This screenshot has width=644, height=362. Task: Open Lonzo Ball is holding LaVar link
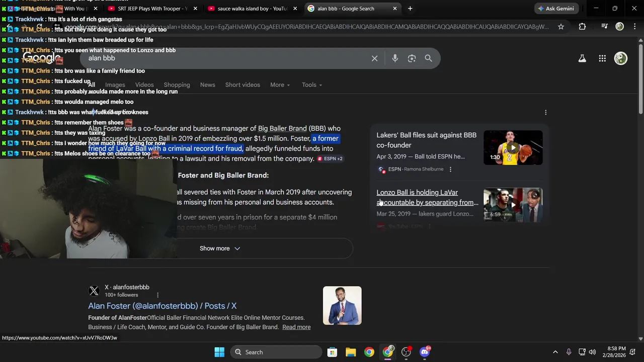pyautogui.click(x=427, y=198)
